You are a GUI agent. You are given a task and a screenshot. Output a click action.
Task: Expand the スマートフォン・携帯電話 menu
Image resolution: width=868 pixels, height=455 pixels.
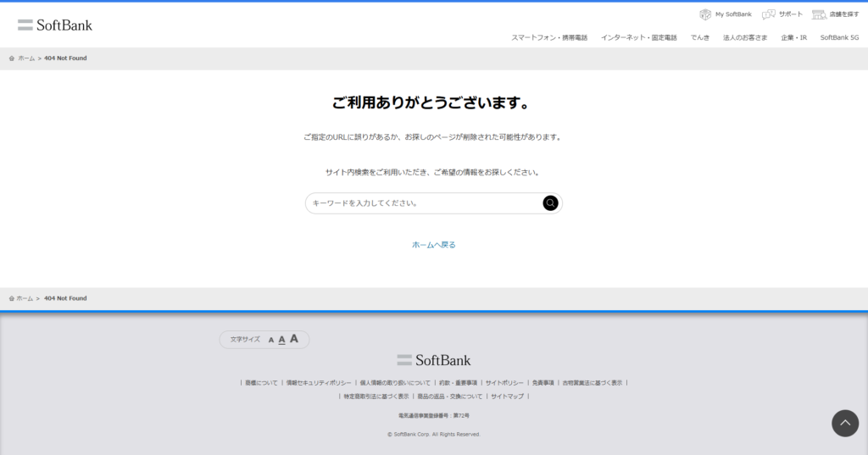click(x=549, y=38)
